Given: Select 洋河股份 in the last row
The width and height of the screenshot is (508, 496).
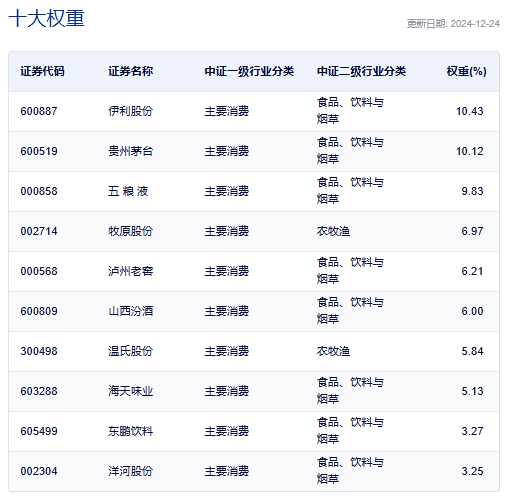Looking at the screenshot, I should coord(131,471).
